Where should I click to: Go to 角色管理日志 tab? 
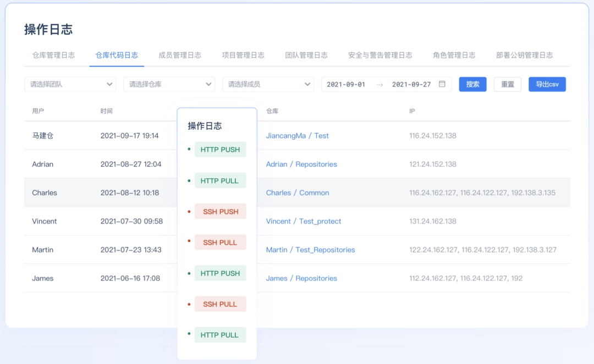point(454,56)
